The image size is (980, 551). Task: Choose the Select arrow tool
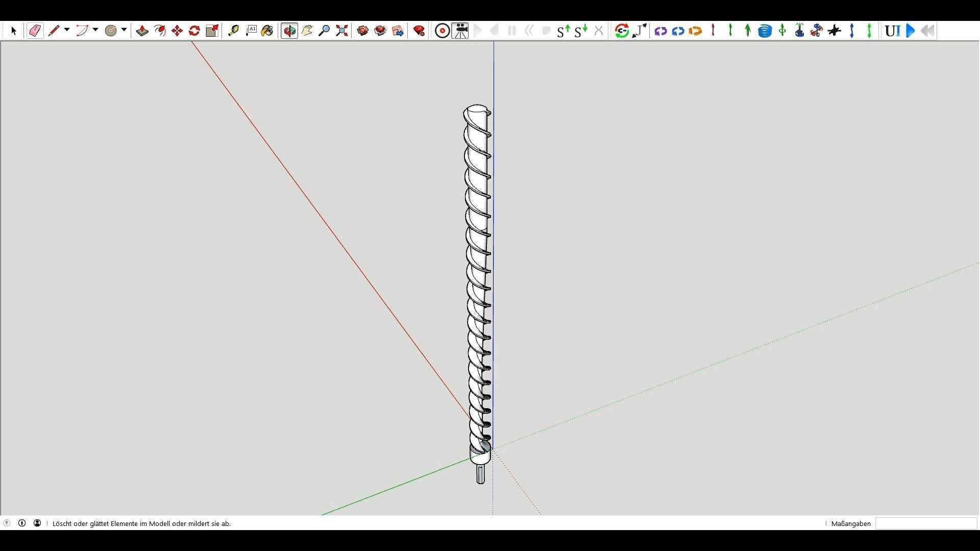click(14, 31)
